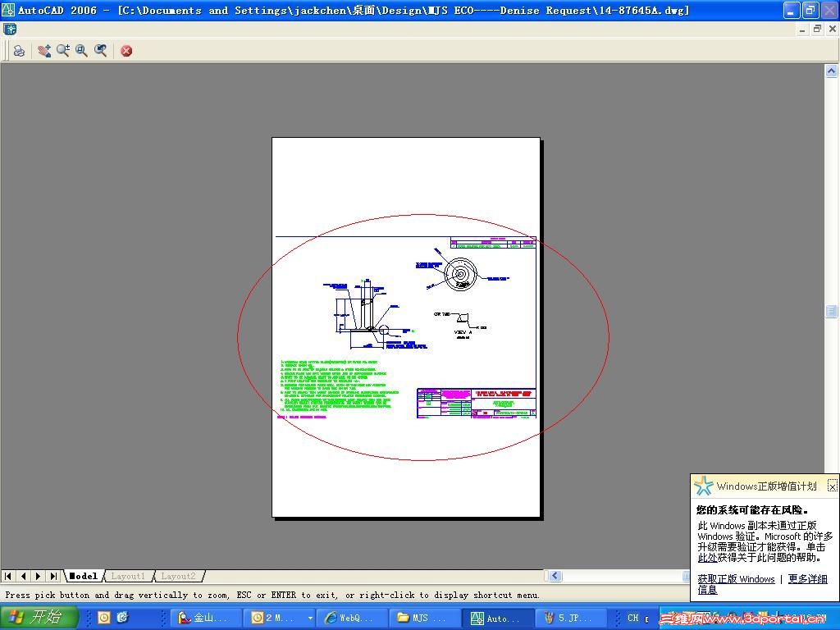This screenshot has height=630, width=840.
Task: Jump to the last layout tab arrow
Action: (x=53, y=576)
